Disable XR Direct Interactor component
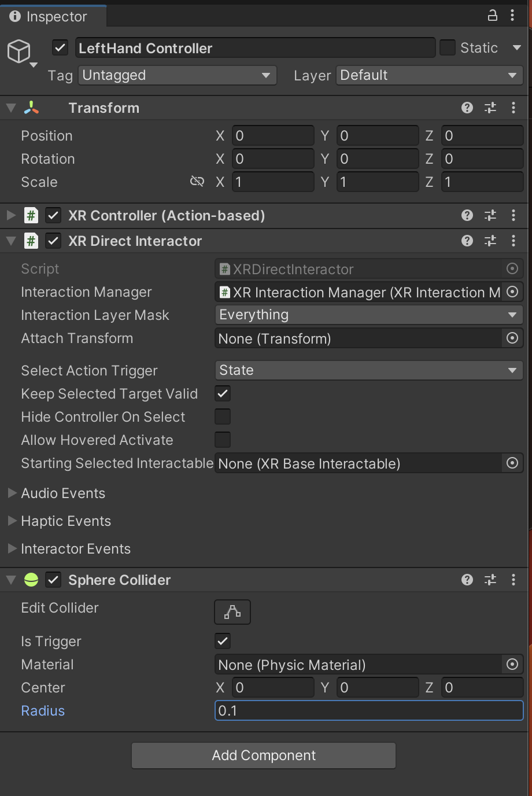 point(53,241)
